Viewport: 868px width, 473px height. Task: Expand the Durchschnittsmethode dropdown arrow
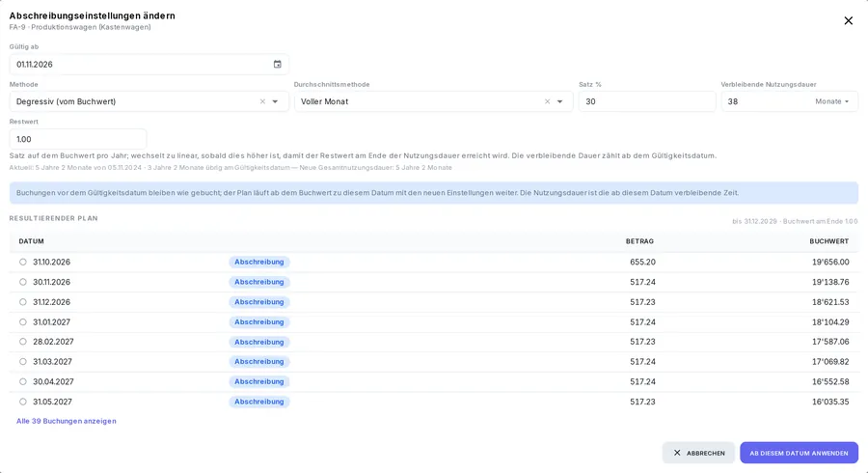click(x=559, y=101)
